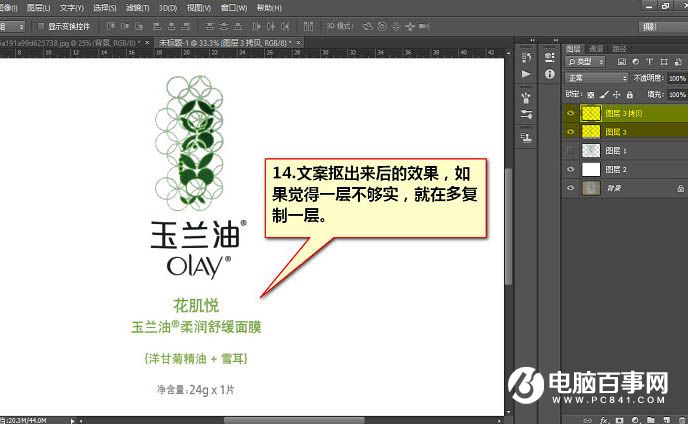Open the Brush Presets panel icon

[526, 115]
